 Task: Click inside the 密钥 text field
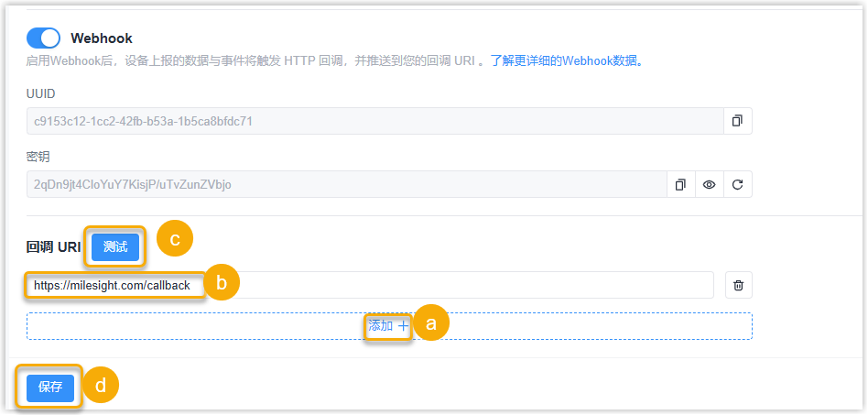339,184
